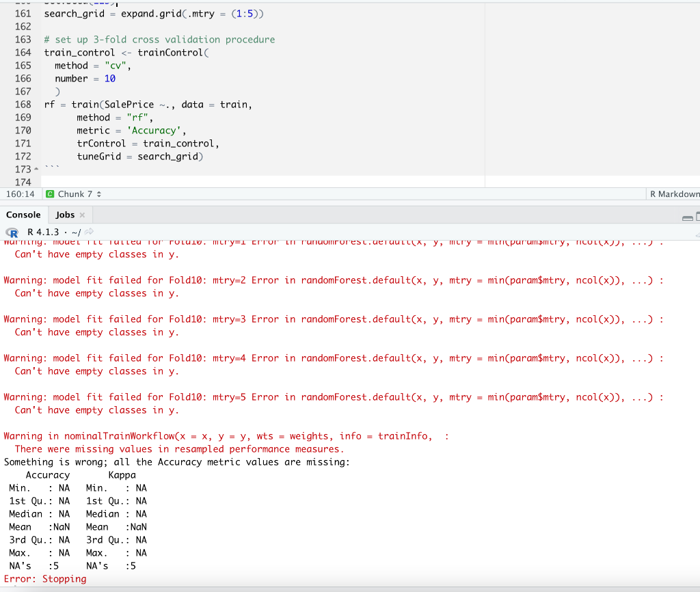This screenshot has width=700, height=592.
Task: Click the 'tuneGrid = search_grid)' line
Action: (139, 157)
